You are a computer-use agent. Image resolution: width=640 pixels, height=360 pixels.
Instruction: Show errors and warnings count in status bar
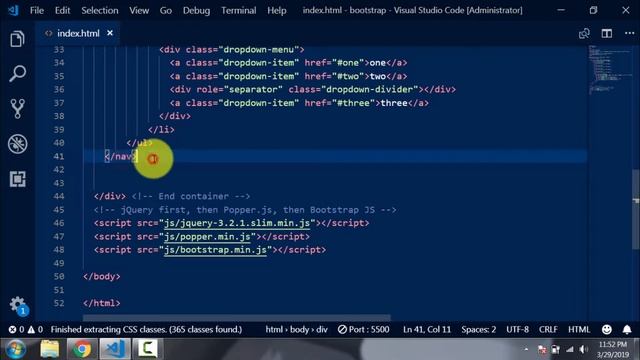tap(26, 329)
